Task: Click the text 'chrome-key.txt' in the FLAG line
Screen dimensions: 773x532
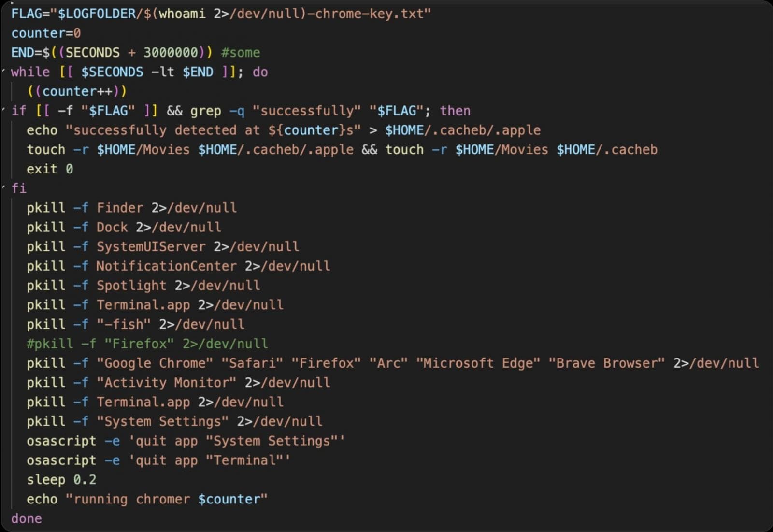Action: [x=369, y=14]
